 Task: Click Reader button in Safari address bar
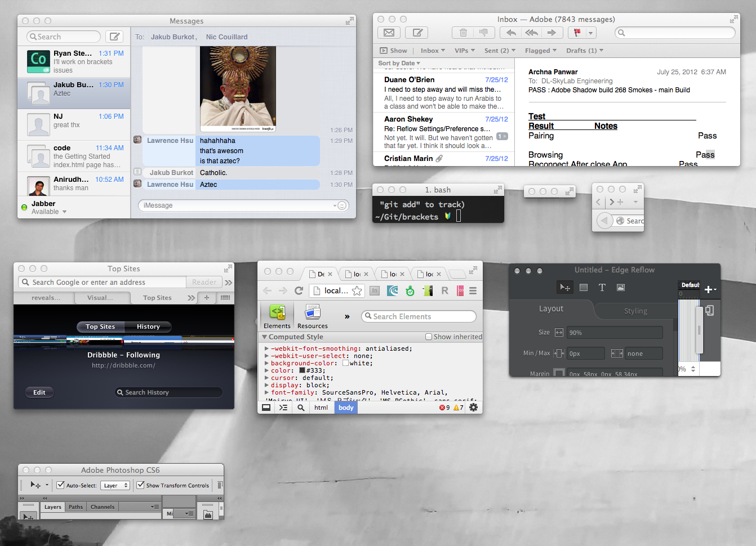[x=204, y=282]
